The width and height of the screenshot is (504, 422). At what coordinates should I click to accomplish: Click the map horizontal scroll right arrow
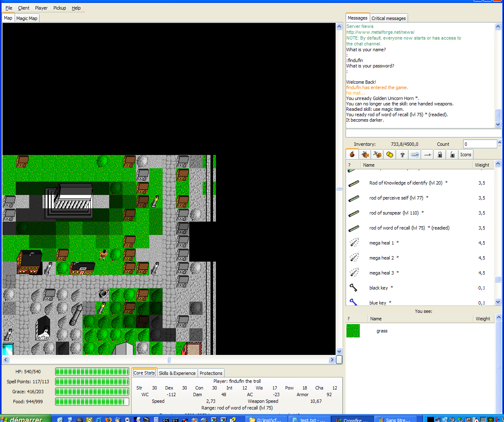point(332,360)
